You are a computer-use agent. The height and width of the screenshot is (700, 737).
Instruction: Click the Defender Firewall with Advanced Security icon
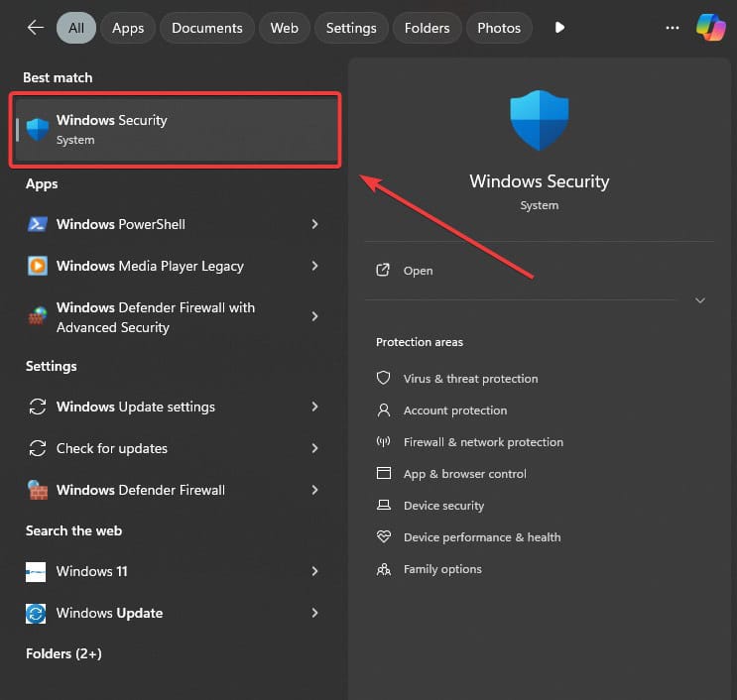point(37,316)
